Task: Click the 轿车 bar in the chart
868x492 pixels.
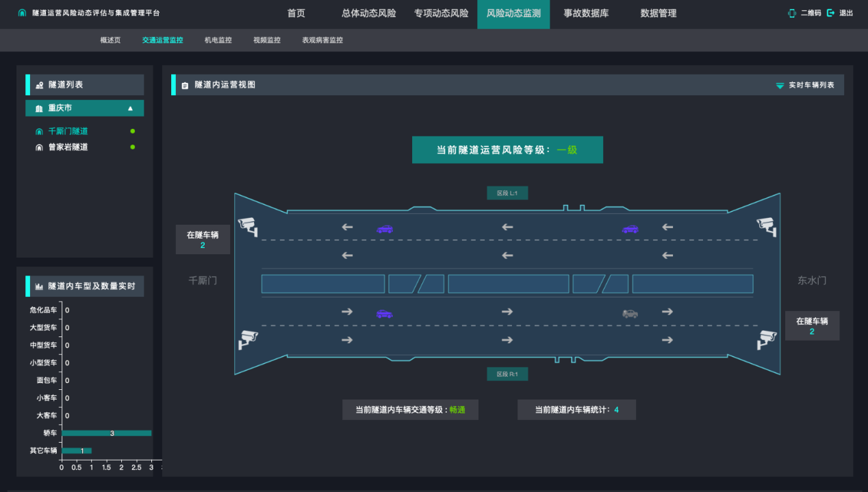Action: (106, 433)
